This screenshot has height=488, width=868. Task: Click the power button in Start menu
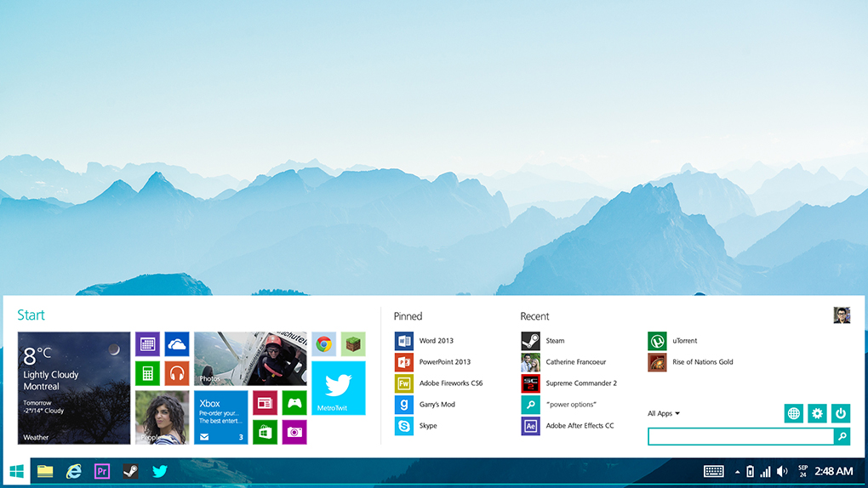(841, 413)
